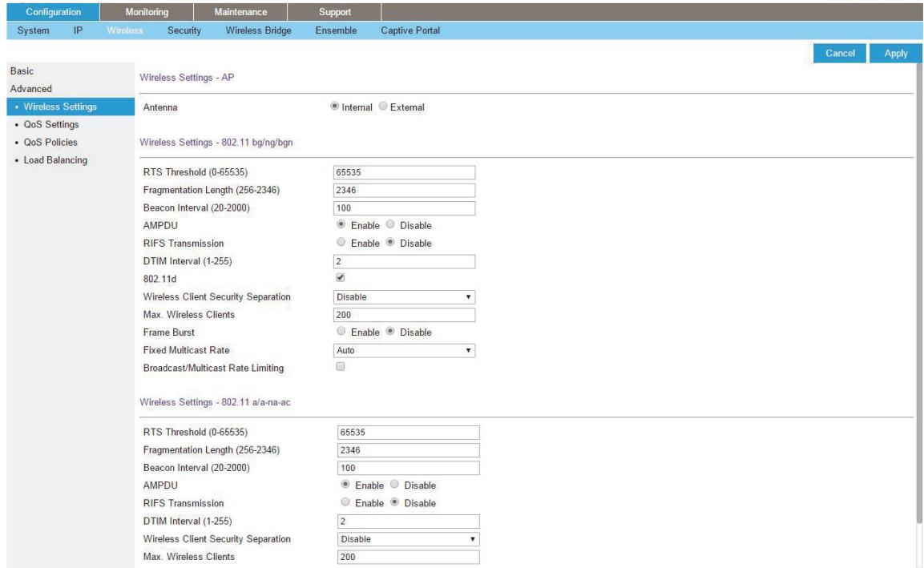Click the a/a-na-ac Max. Wireless Clients field

click(409, 557)
